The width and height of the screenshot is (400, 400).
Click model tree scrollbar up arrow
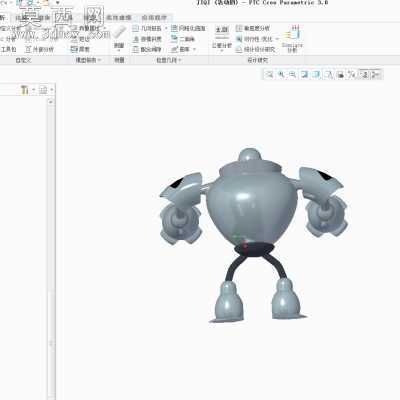51,101
